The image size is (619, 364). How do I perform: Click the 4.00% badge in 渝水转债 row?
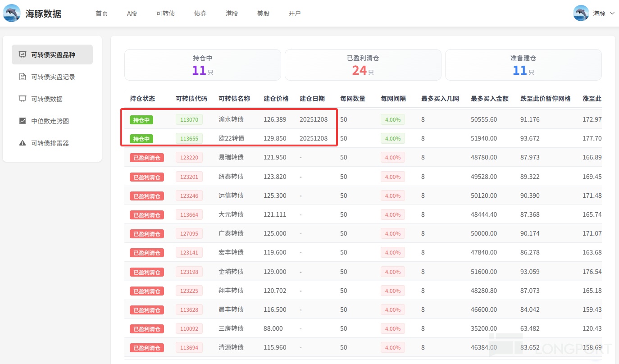392,120
